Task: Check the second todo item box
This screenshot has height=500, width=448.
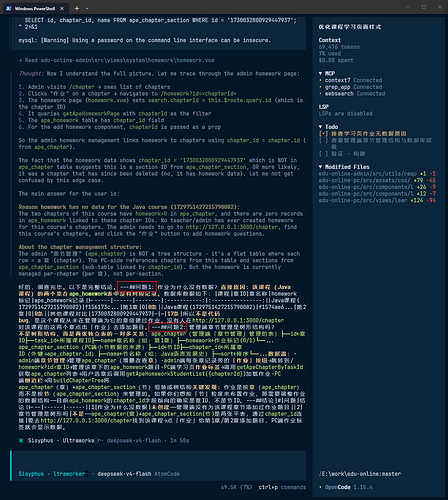Action: pyautogui.click(x=323, y=140)
